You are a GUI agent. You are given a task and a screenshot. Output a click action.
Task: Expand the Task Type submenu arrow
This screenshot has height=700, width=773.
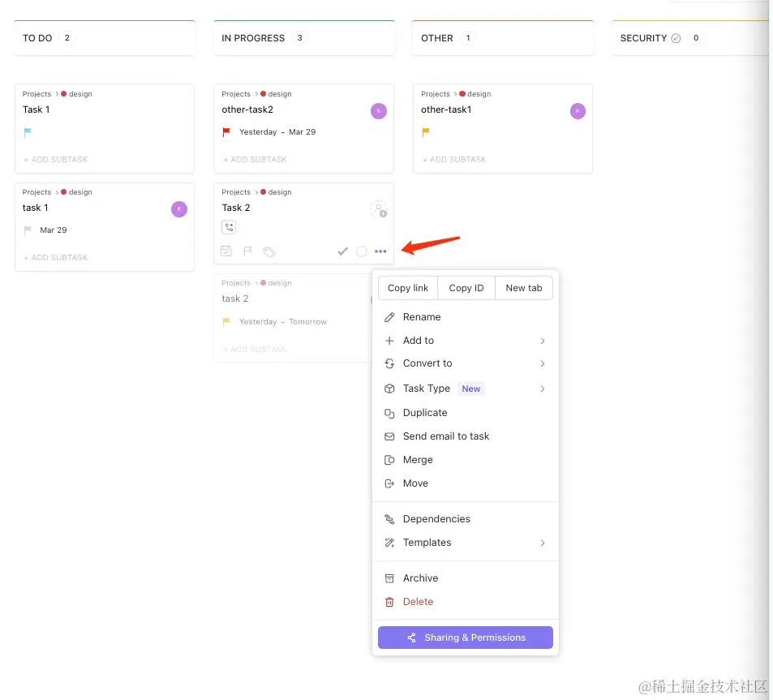[x=543, y=389]
